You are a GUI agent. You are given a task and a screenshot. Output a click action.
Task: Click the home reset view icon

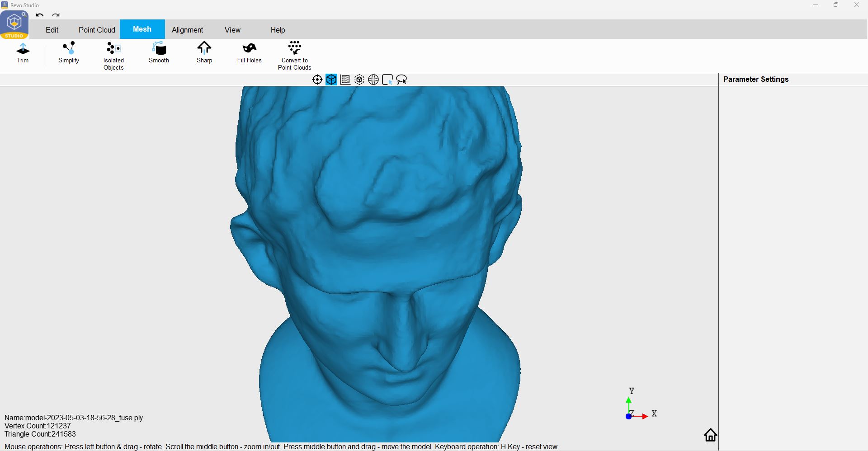point(711,435)
